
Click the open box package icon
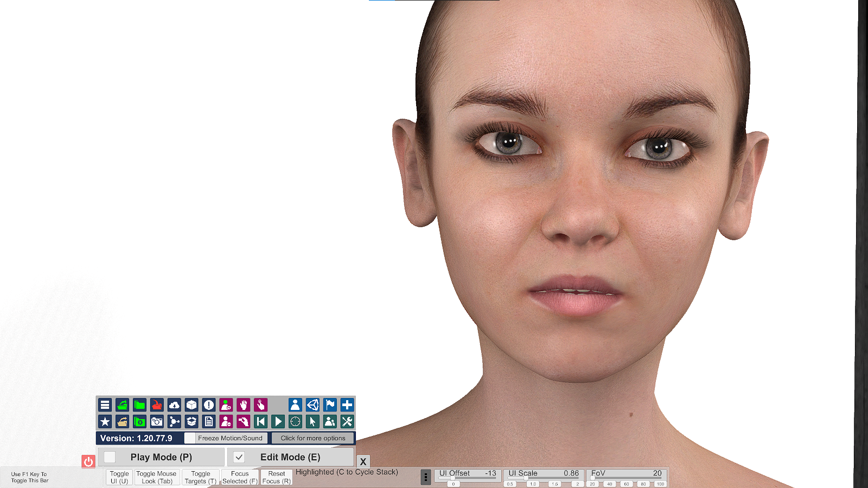[x=192, y=421]
